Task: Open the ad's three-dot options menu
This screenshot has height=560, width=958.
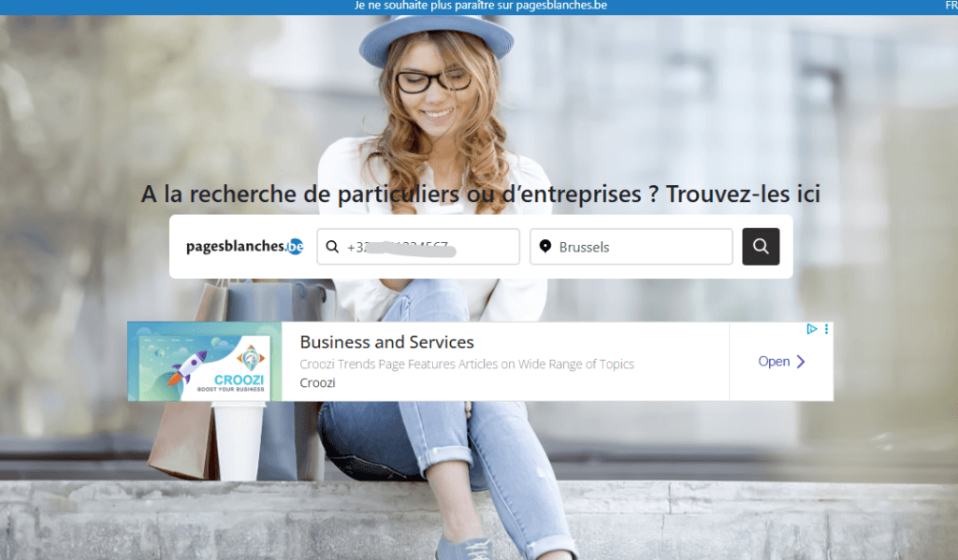Action: coord(827,329)
